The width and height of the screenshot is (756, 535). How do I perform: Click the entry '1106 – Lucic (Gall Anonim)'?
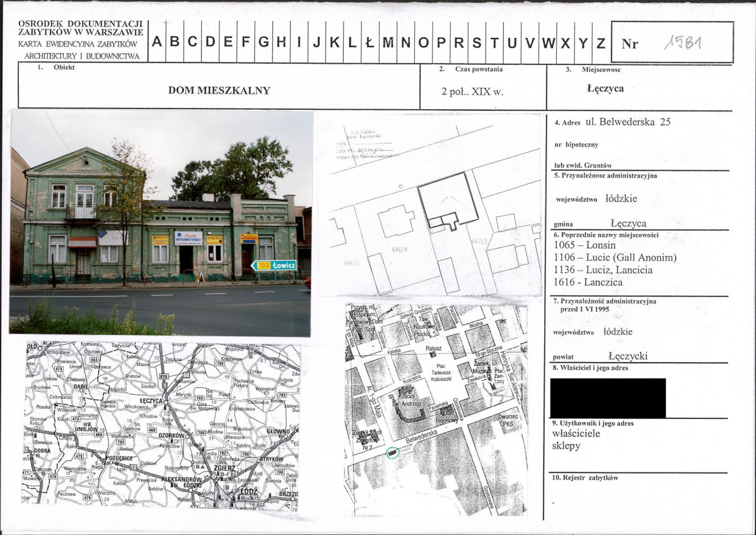(615, 257)
